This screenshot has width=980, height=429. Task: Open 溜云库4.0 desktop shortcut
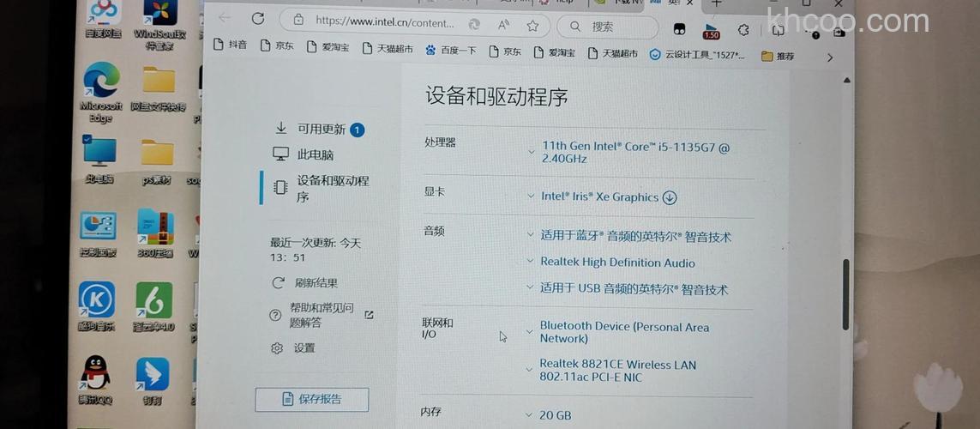(153, 306)
